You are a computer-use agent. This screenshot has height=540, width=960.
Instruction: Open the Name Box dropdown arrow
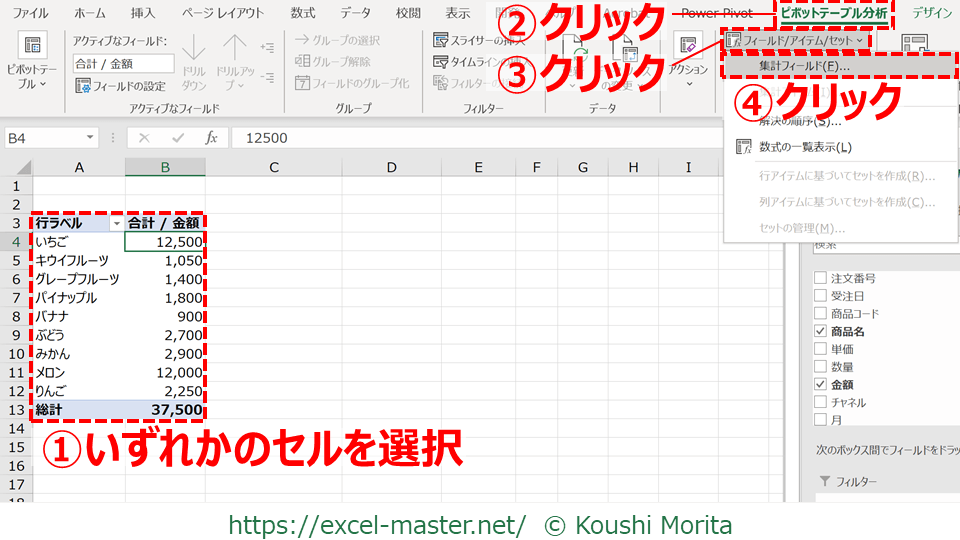coord(91,138)
